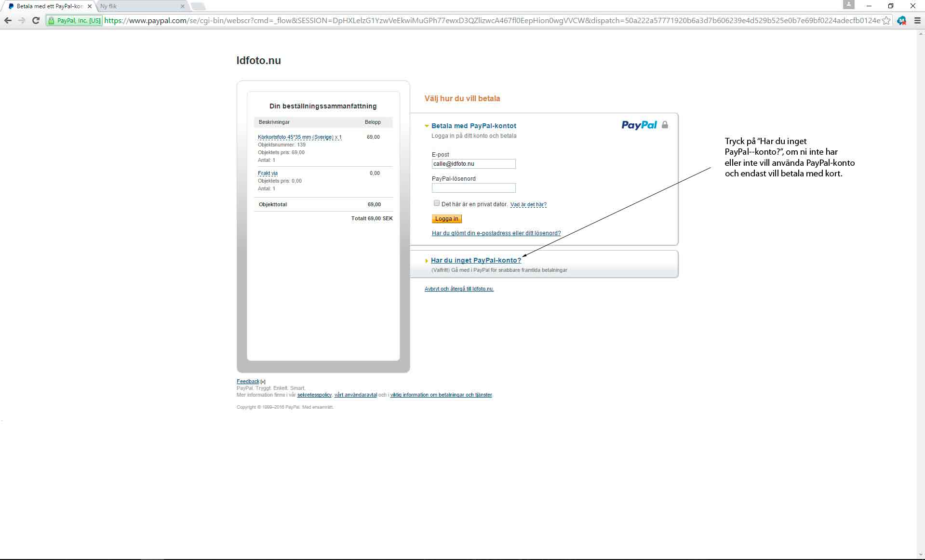This screenshot has width=925, height=560.
Task: Click the 'Belopp' column header
Action: pyautogui.click(x=373, y=122)
